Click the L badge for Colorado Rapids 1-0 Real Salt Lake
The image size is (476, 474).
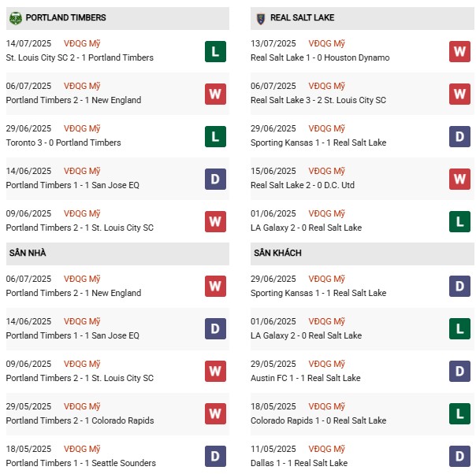click(x=459, y=413)
